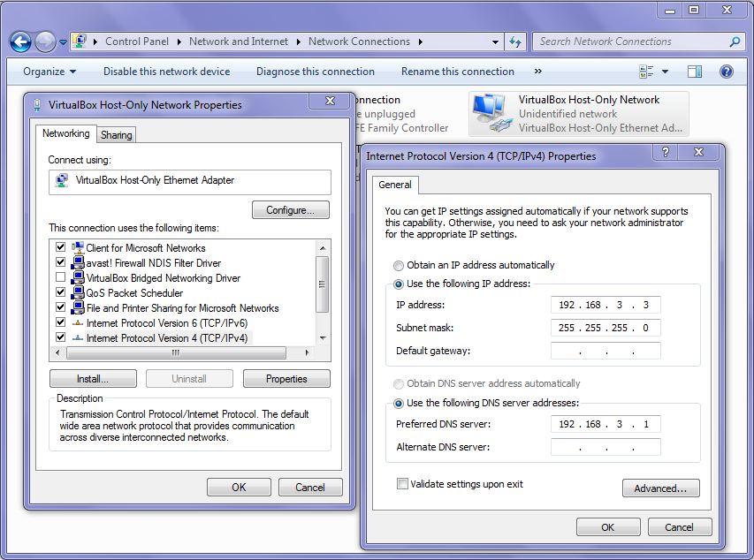The width and height of the screenshot is (754, 560).
Task: Click OK in Host-Only Network Properties
Action: [239, 488]
